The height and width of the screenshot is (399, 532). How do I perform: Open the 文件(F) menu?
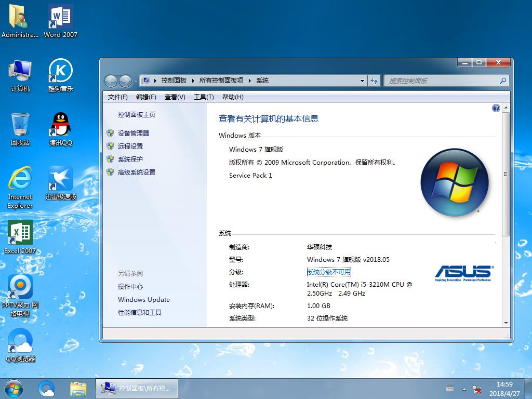point(118,97)
